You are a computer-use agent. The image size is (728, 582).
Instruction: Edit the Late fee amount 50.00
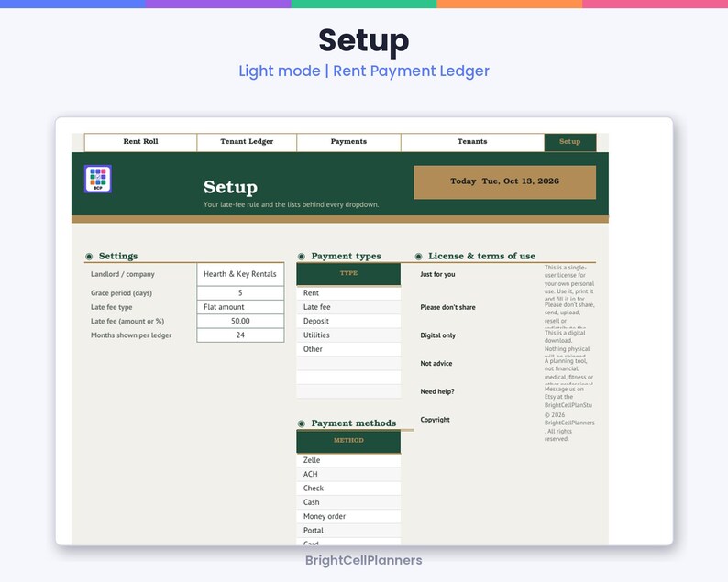click(x=240, y=321)
